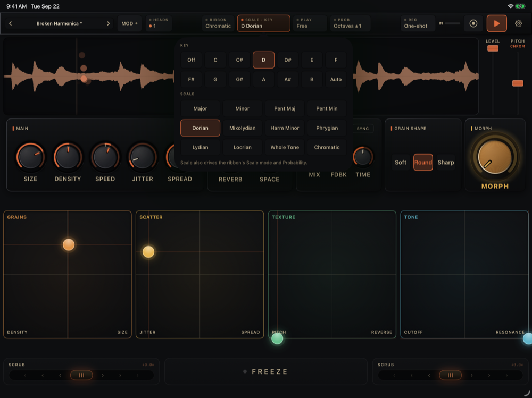Open the HEADS count selector
Screen dimensions: 532x398
tap(159, 23)
